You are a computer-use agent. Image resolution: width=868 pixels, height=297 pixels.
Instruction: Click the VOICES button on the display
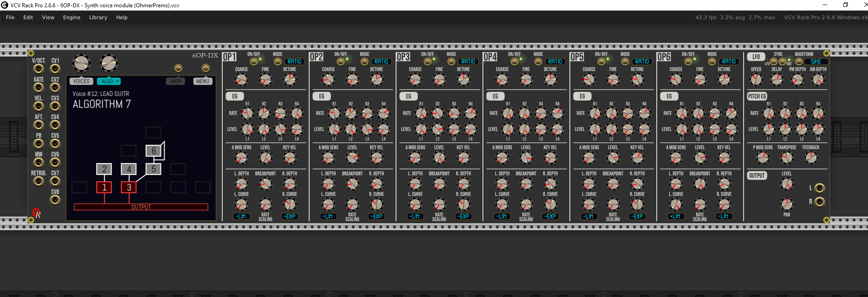point(81,81)
